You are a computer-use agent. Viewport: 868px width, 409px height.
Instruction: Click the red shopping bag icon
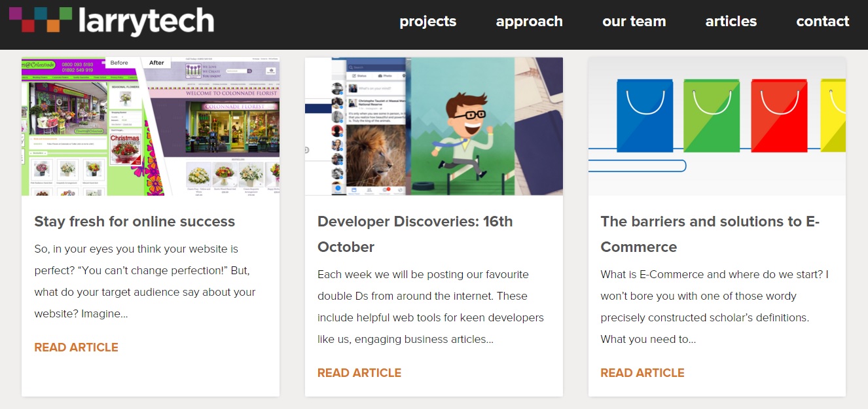point(779,115)
